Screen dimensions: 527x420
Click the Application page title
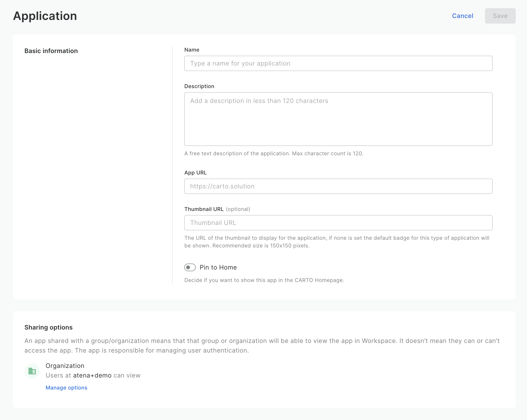click(x=45, y=16)
